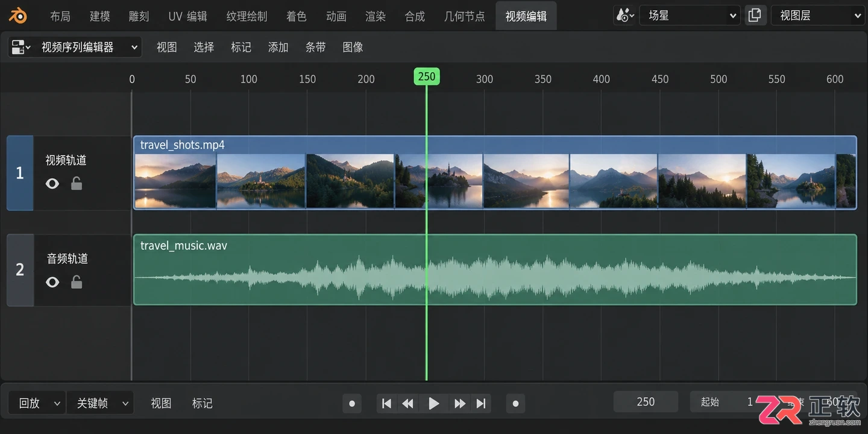Image resolution: width=868 pixels, height=434 pixels.
Task: Open the 回放 dropdown
Action: (x=36, y=403)
